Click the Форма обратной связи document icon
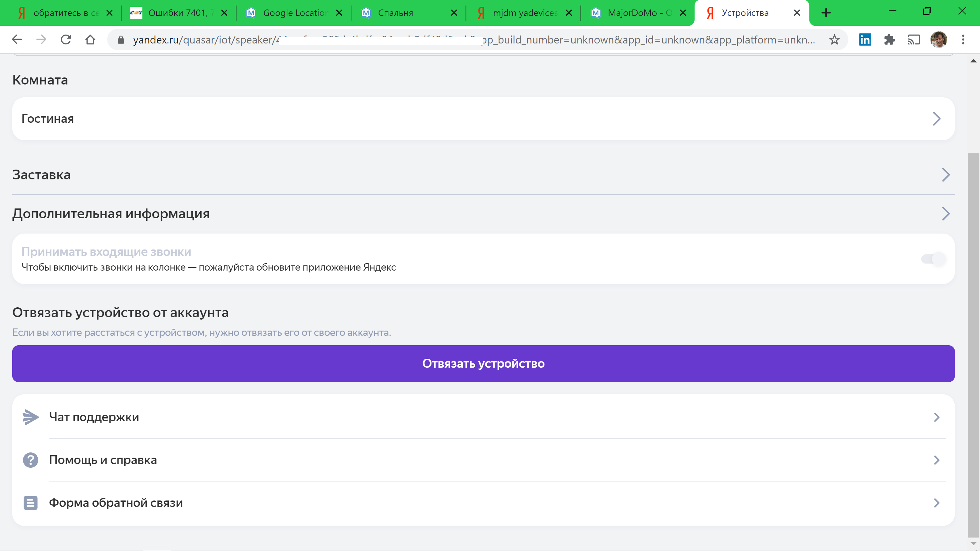 click(30, 502)
